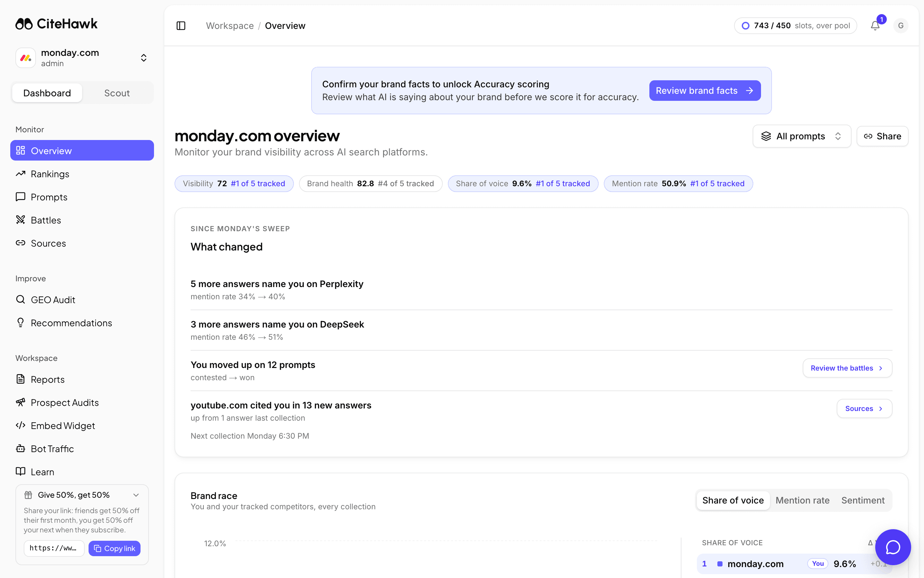Click the All prompts layers icon
Image resolution: width=924 pixels, height=578 pixels.
[766, 136]
